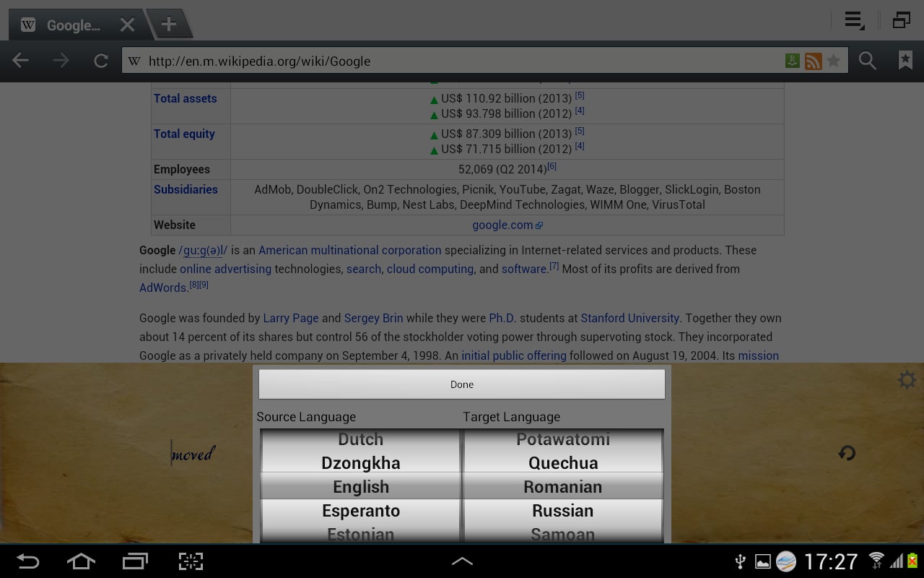Choose Estonian in source language wheel
Screen dimensions: 924x578
click(x=360, y=535)
